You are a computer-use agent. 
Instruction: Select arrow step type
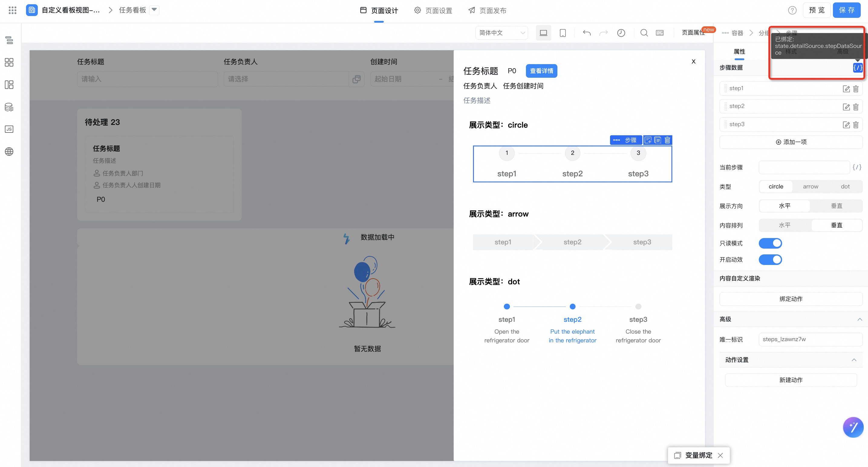(810, 186)
